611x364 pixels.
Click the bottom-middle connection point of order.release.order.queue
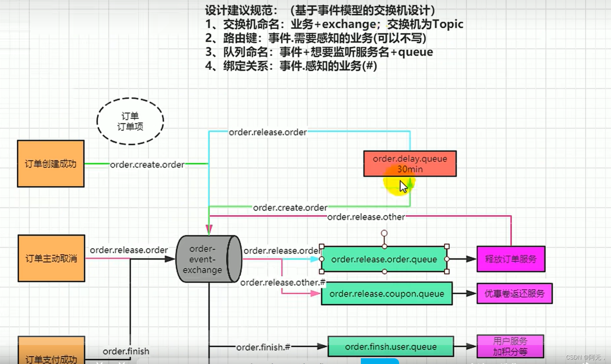click(x=384, y=271)
